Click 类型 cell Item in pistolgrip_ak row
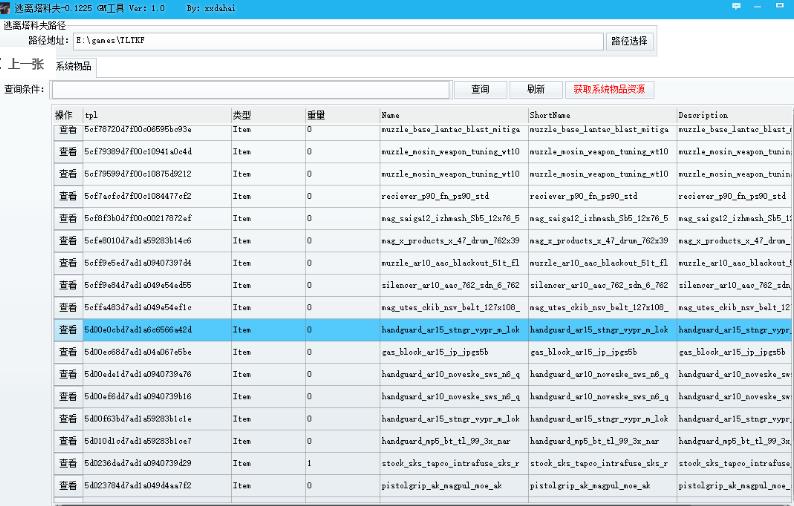The image size is (794, 506). point(268,485)
